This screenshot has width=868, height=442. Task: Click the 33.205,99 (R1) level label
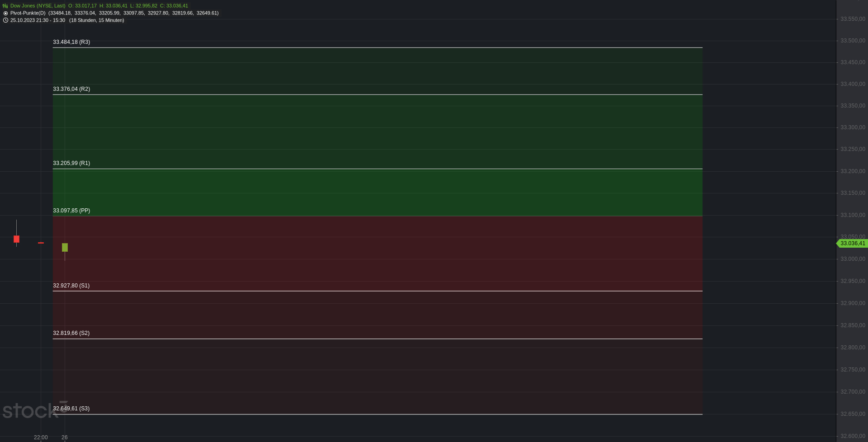[71, 163]
